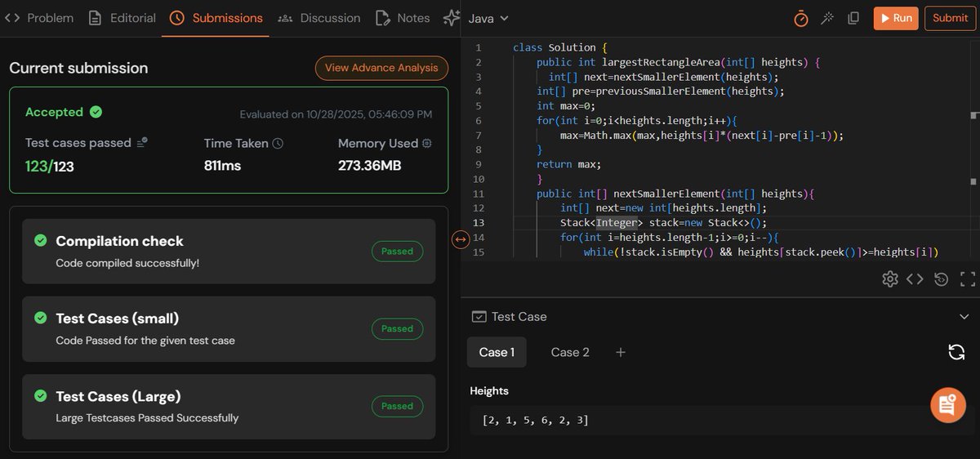This screenshot has width=980, height=459.
Task: Reset test cases with refresh icon
Action: tap(956, 352)
